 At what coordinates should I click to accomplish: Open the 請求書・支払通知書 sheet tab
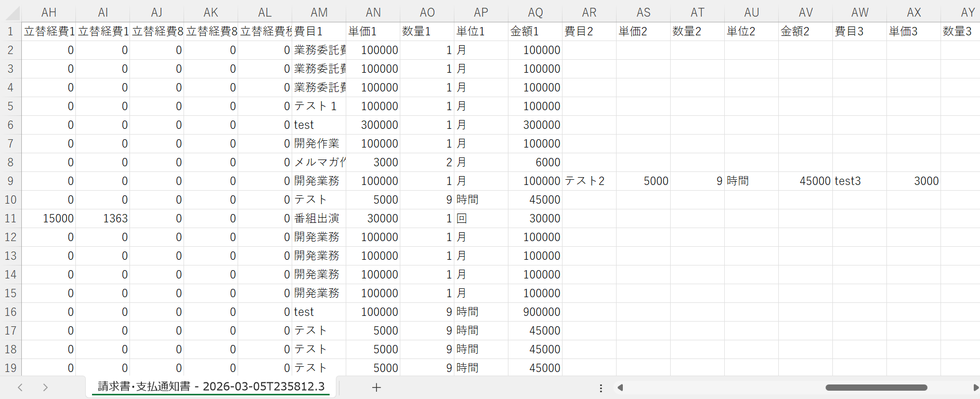pyautogui.click(x=211, y=387)
